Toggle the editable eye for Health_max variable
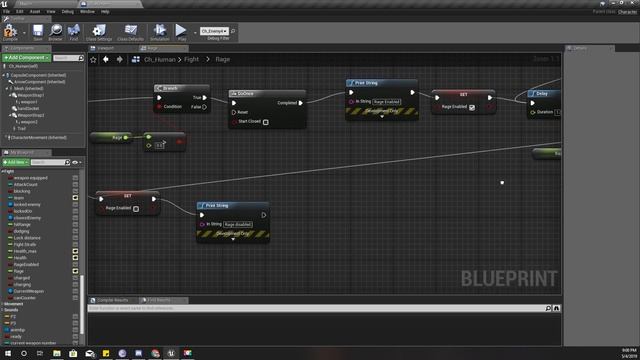Viewport: 640px width, 360px height. (75, 251)
